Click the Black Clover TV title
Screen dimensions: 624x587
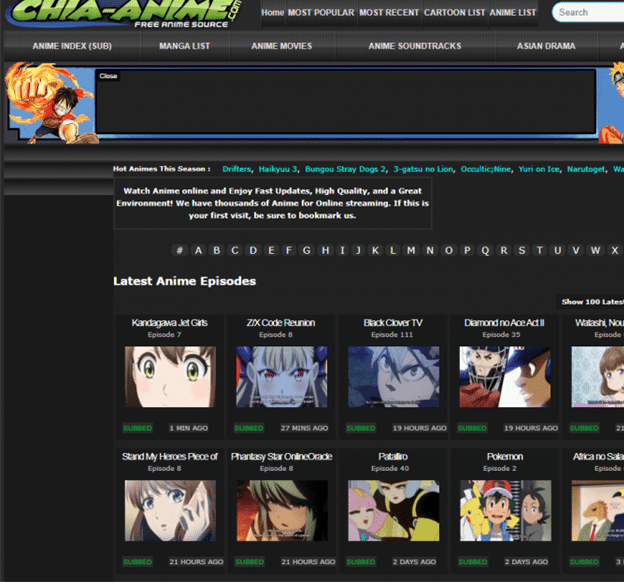click(393, 323)
